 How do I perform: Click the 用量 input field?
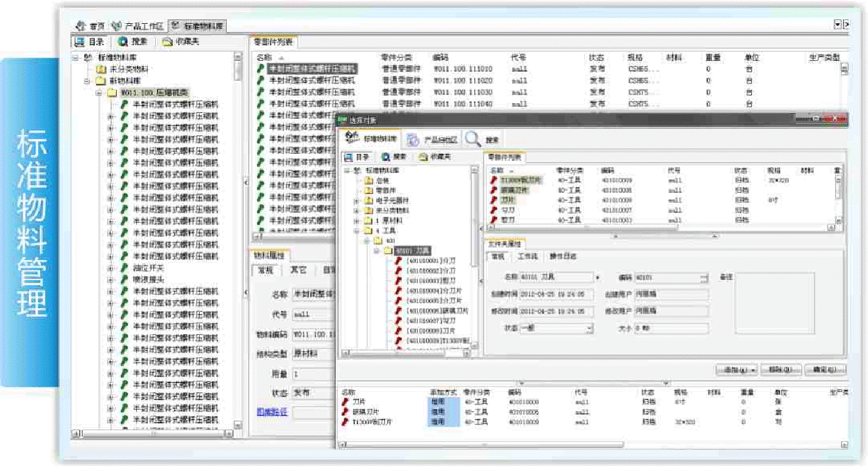pyautogui.click(x=313, y=374)
